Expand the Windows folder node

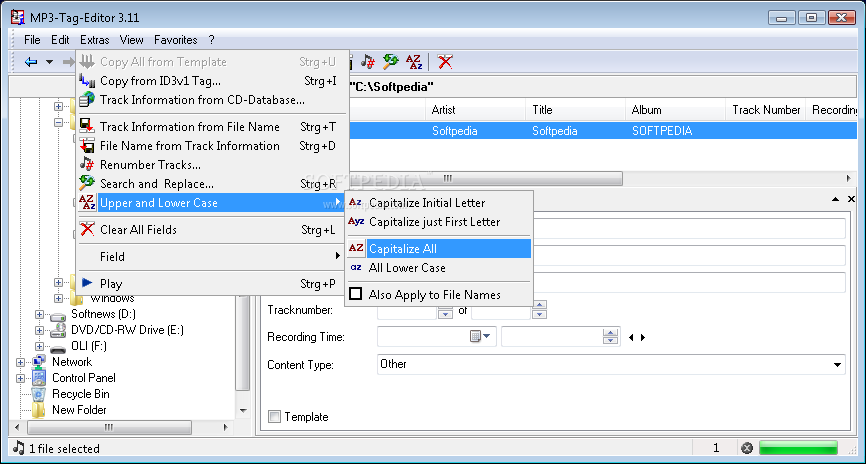point(59,298)
